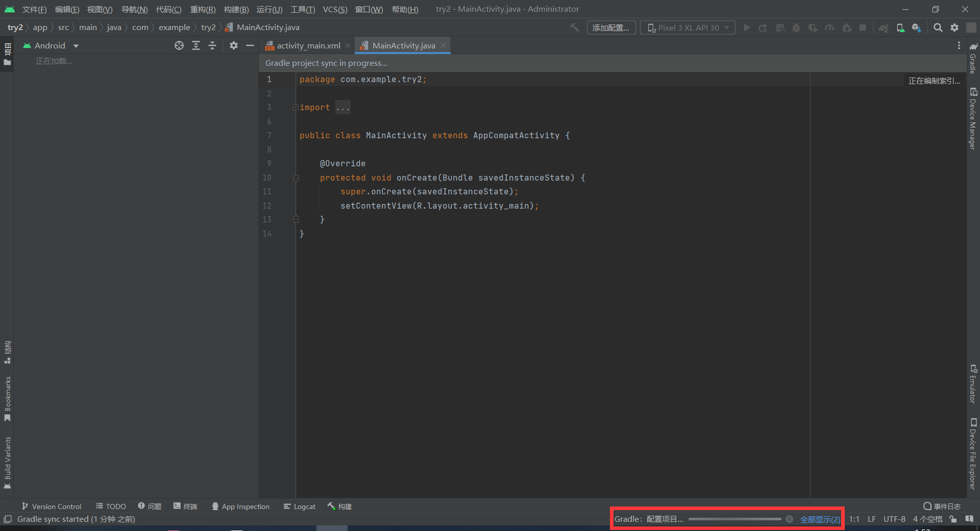Image resolution: width=980 pixels, height=531 pixels.
Task: Open the 终端 terminal tool window
Action: pyautogui.click(x=185, y=506)
